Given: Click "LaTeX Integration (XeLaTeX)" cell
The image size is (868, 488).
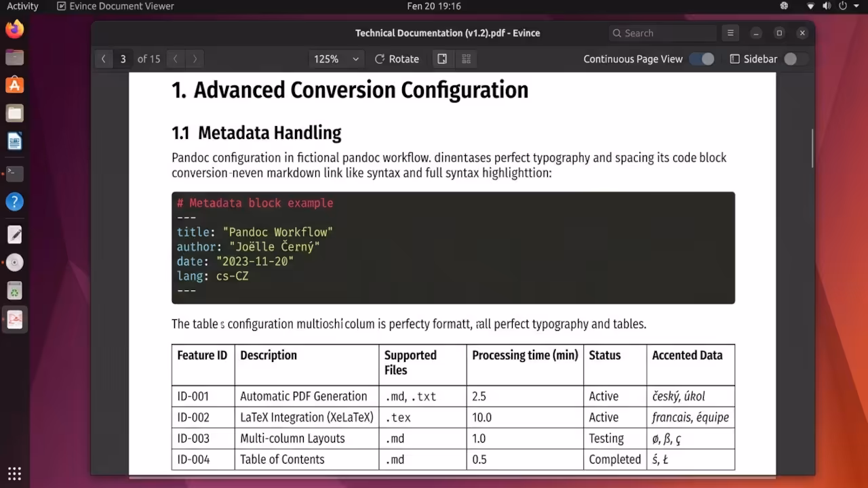Looking at the screenshot, I should (307, 418).
